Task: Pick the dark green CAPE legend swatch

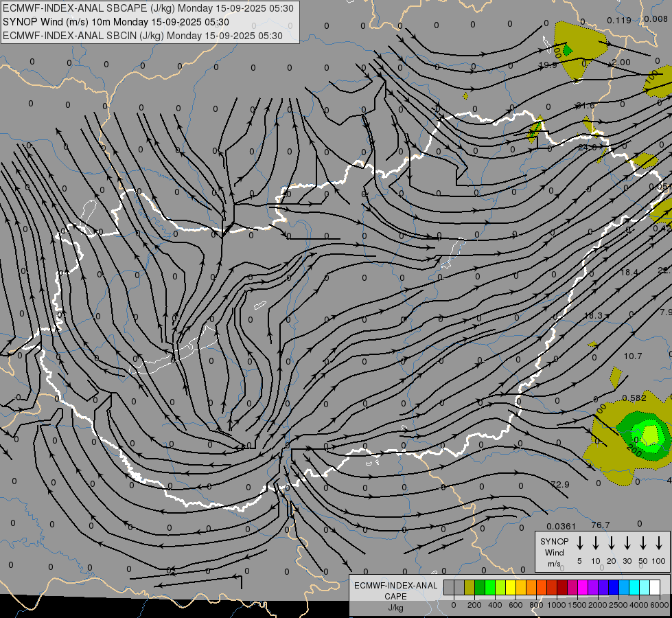Action: [x=480, y=588]
